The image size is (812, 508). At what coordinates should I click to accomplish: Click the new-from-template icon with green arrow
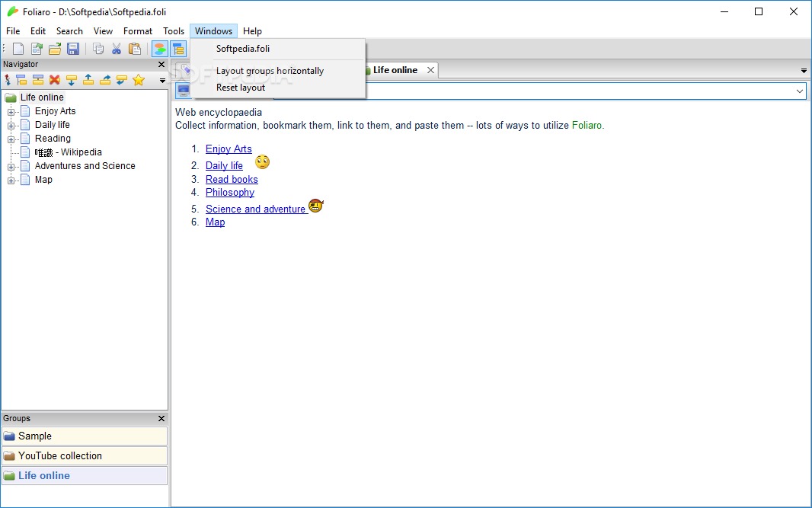pos(37,50)
